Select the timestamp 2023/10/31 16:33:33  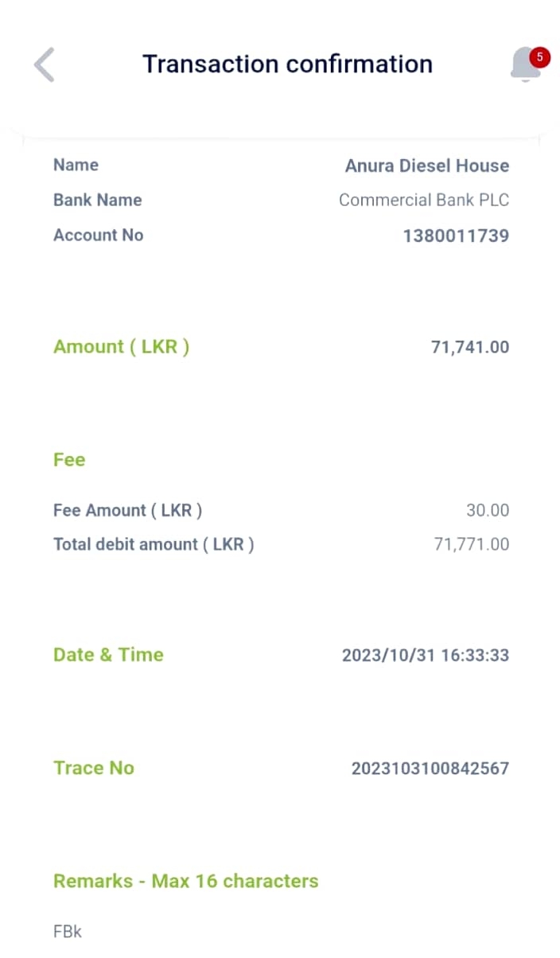click(425, 656)
